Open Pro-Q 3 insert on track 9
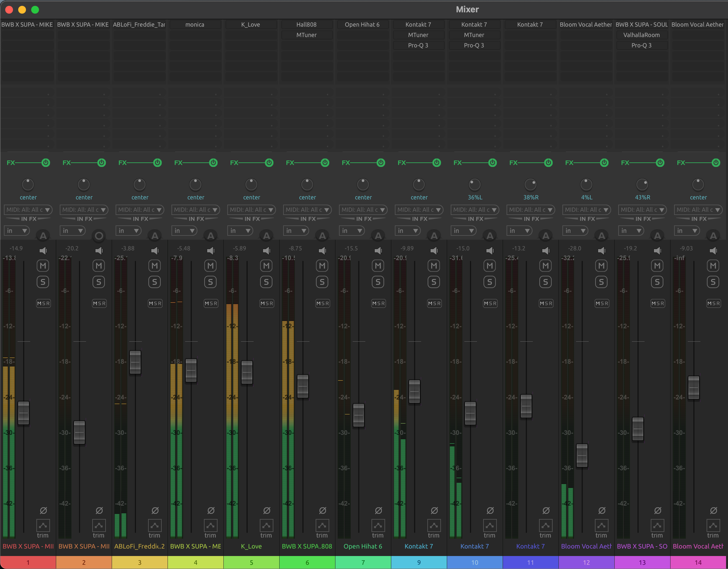This screenshot has height=569, width=728. 418,45
